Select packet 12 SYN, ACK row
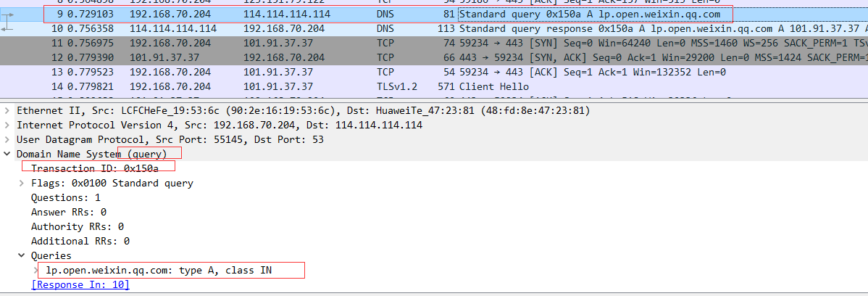 pos(362,57)
